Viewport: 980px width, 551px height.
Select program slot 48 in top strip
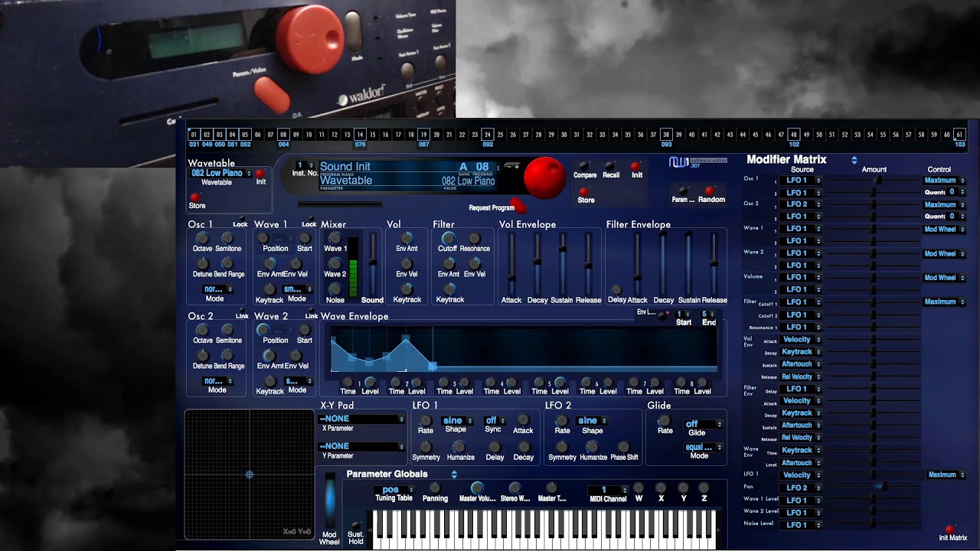click(794, 135)
